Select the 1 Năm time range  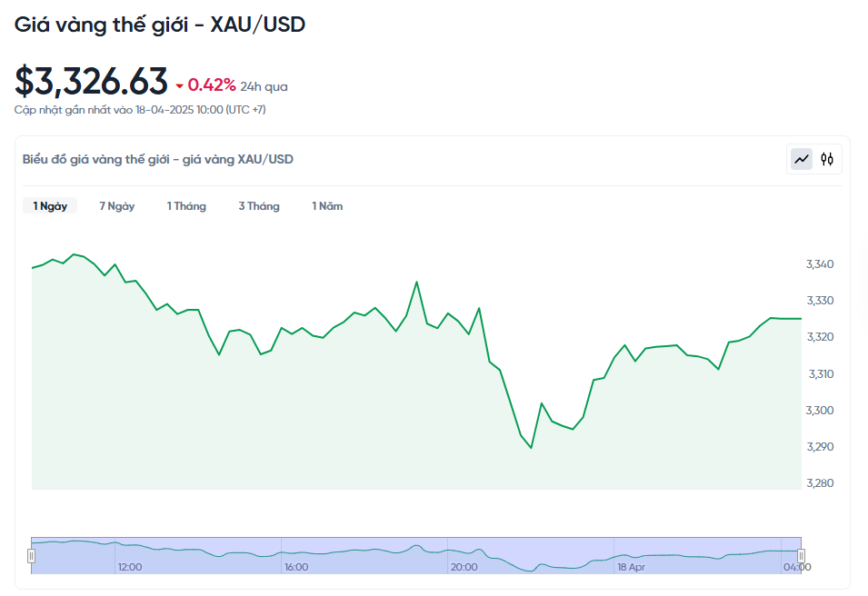[327, 206]
